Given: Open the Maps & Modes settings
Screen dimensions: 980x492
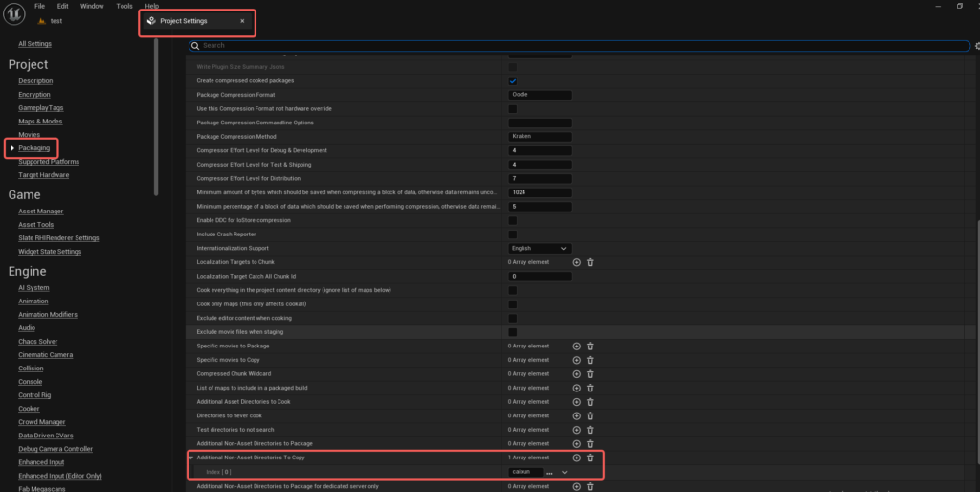Looking at the screenshot, I should pos(40,122).
